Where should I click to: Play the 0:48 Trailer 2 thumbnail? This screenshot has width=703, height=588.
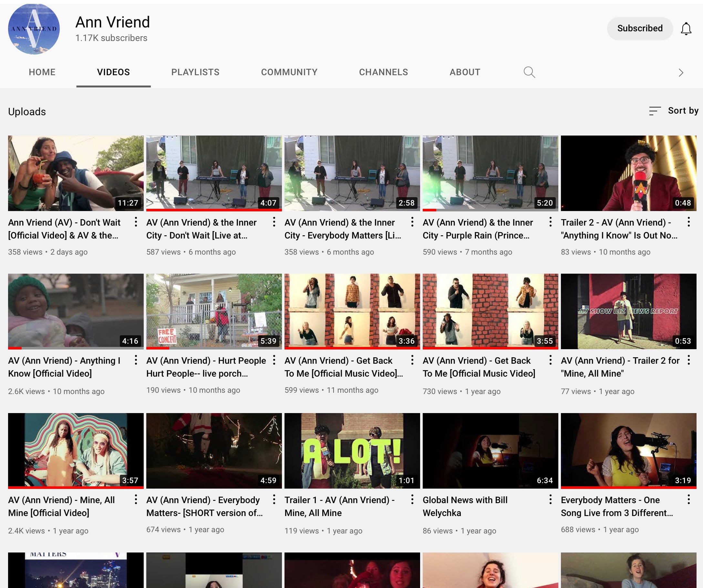(x=629, y=173)
